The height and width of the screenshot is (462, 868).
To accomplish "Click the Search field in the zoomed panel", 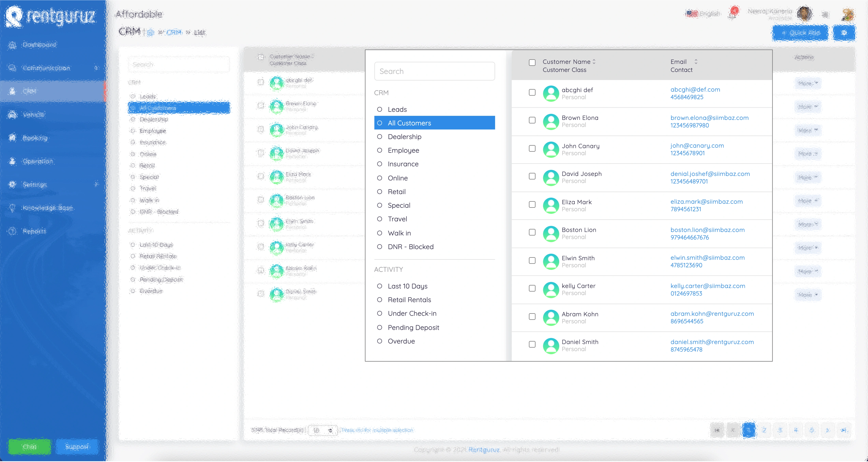I will [x=434, y=71].
